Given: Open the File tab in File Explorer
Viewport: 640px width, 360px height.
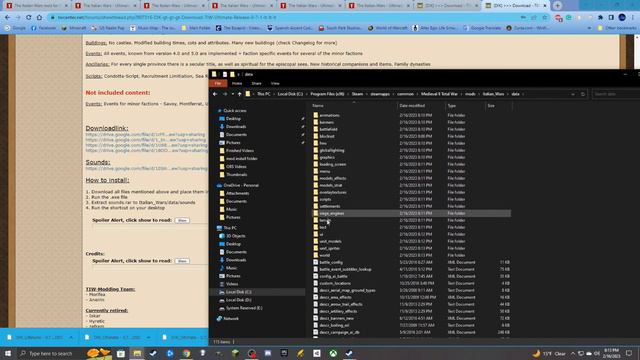Looking at the screenshot, I should pyautogui.click(x=218, y=83).
